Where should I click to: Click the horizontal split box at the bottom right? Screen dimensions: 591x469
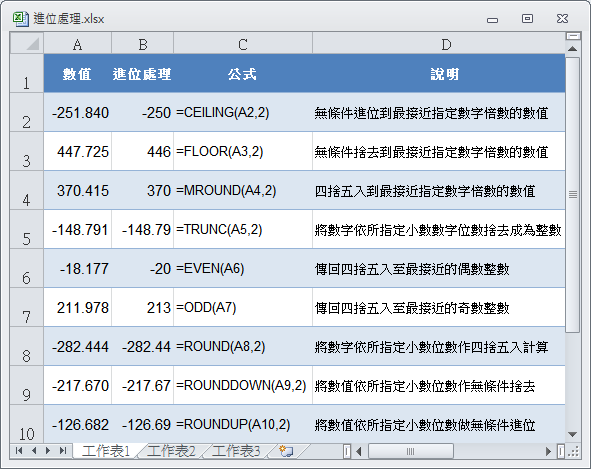tap(561, 451)
